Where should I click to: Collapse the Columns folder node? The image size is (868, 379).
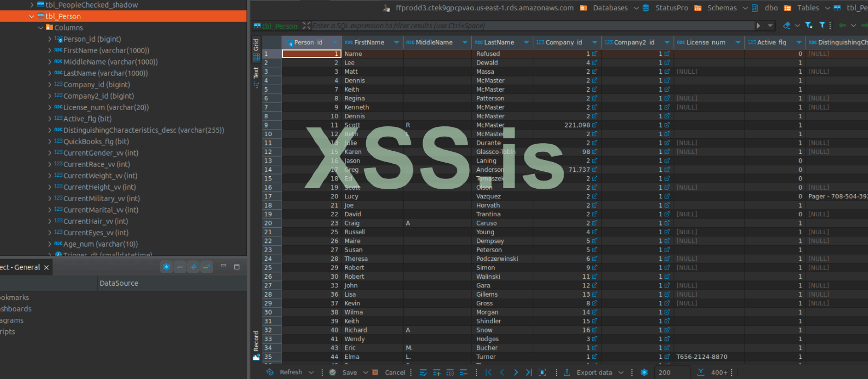(41, 28)
